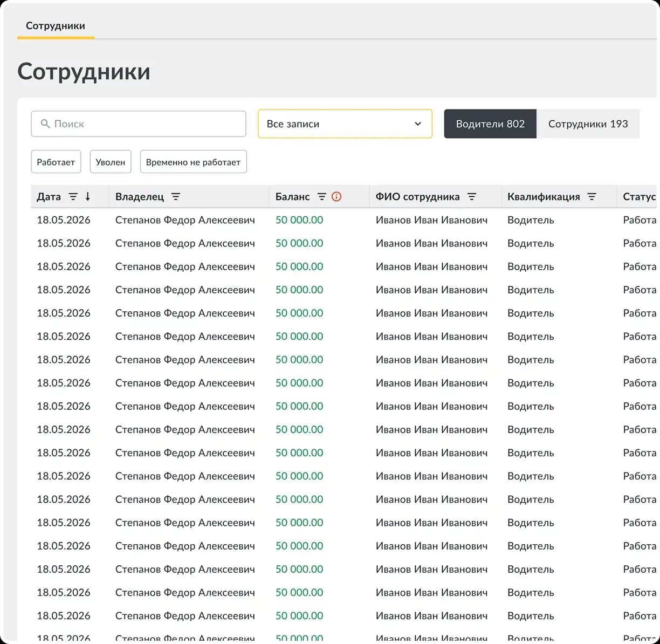This screenshot has height=644, width=660.
Task: Select the Водители 802 tab
Action: [x=490, y=124]
